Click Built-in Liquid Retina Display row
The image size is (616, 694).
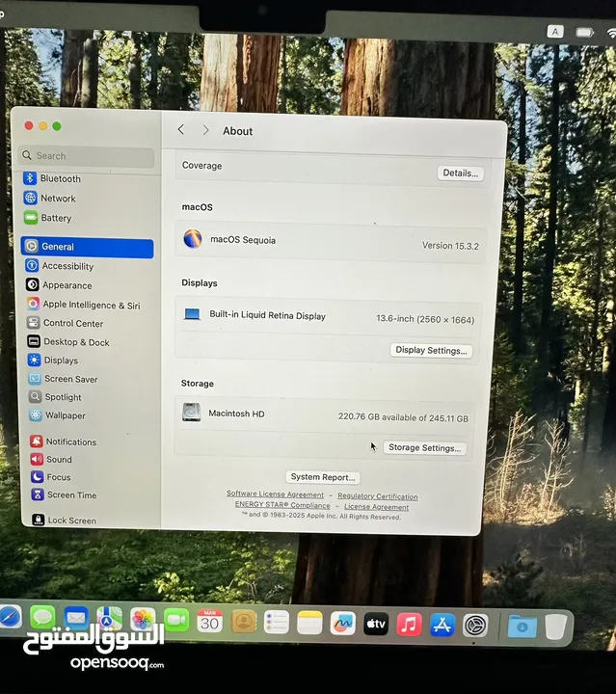[329, 316]
